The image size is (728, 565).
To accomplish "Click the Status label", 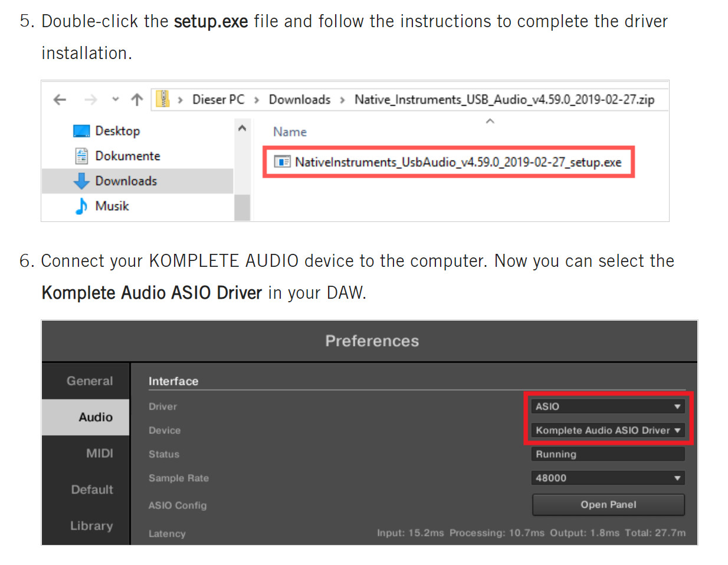I will pyautogui.click(x=164, y=454).
